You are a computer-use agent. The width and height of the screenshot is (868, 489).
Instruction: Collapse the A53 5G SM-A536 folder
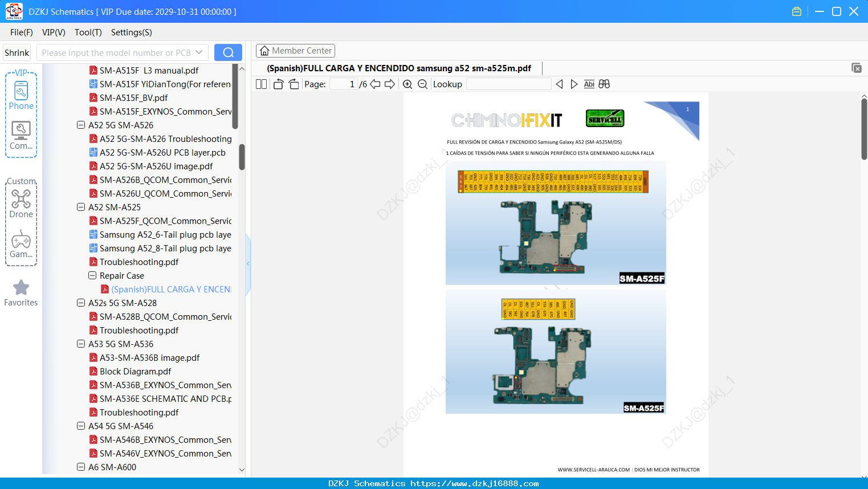click(81, 344)
